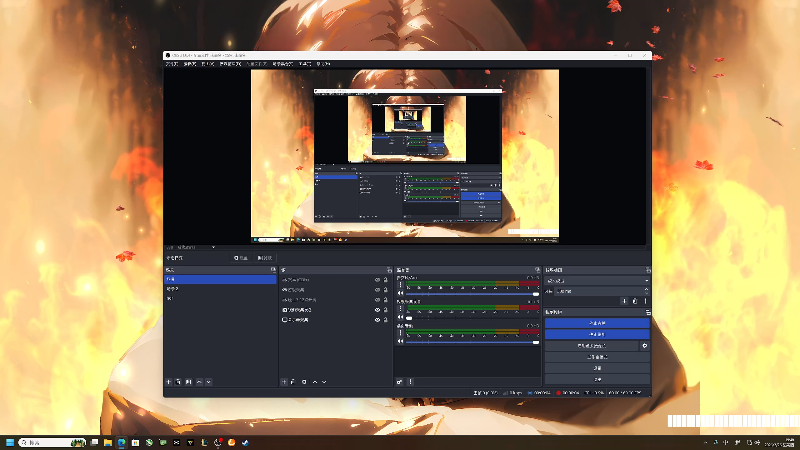
Task: Delete the transition with the trash icon
Action: point(635,301)
